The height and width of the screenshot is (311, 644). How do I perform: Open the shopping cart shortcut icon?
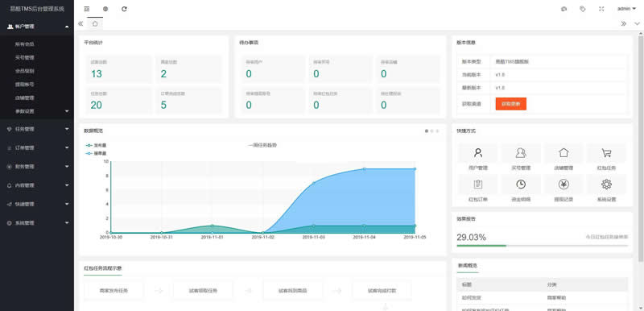coord(606,153)
